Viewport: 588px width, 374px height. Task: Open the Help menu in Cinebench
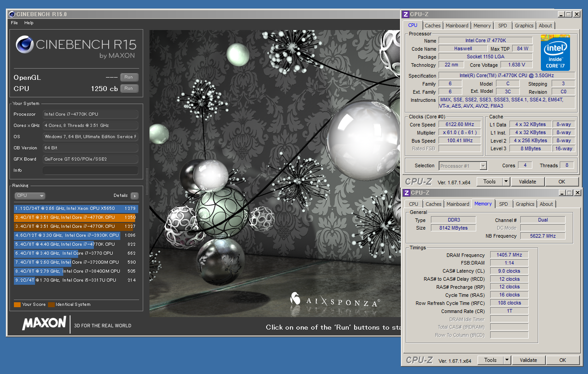coord(29,23)
